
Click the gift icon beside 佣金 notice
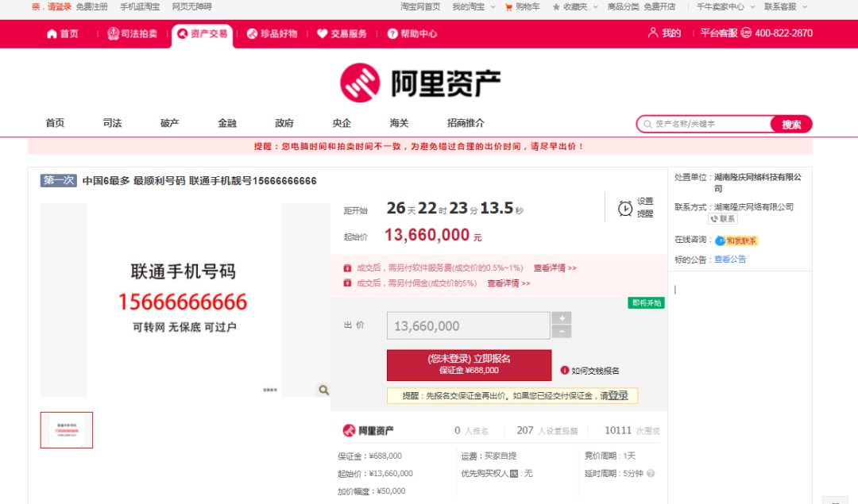click(x=347, y=283)
